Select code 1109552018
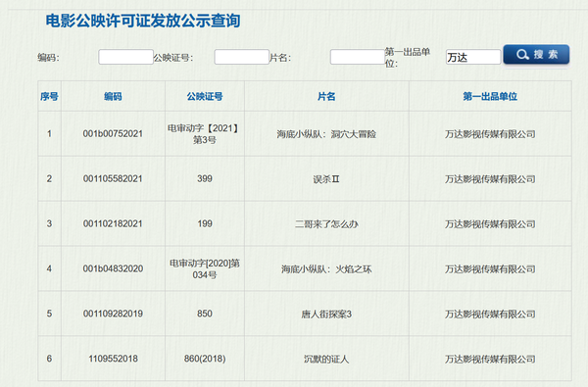 pos(113,359)
